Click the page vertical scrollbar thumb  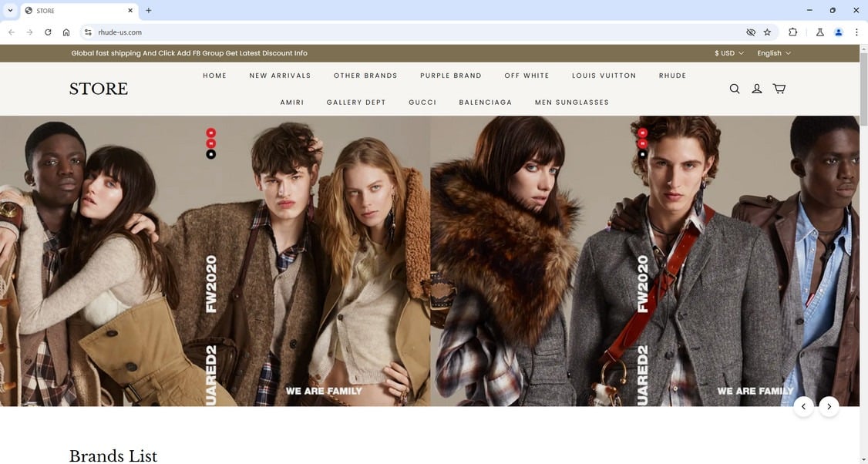tap(863, 89)
